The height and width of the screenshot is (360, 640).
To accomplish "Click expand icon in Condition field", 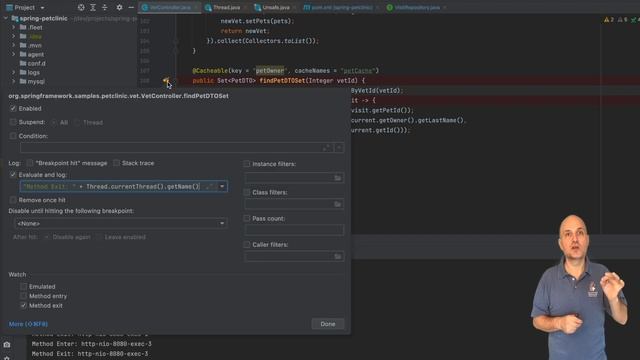I will coord(327,148).
